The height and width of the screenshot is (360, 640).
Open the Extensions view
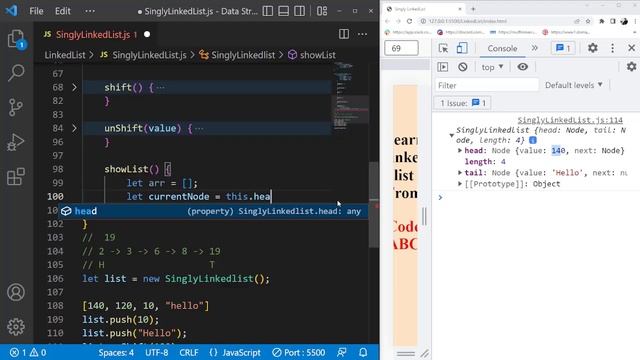pos(16,177)
